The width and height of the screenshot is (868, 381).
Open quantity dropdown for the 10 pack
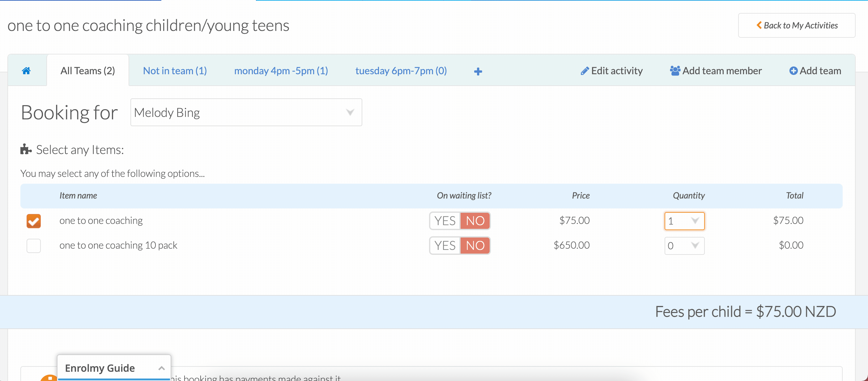click(684, 246)
